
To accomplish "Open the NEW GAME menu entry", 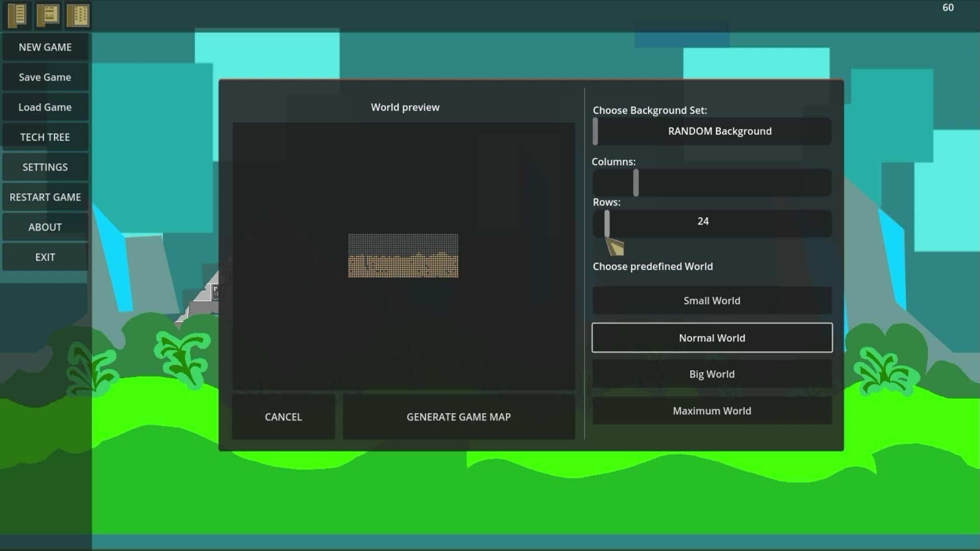I will 45,47.
